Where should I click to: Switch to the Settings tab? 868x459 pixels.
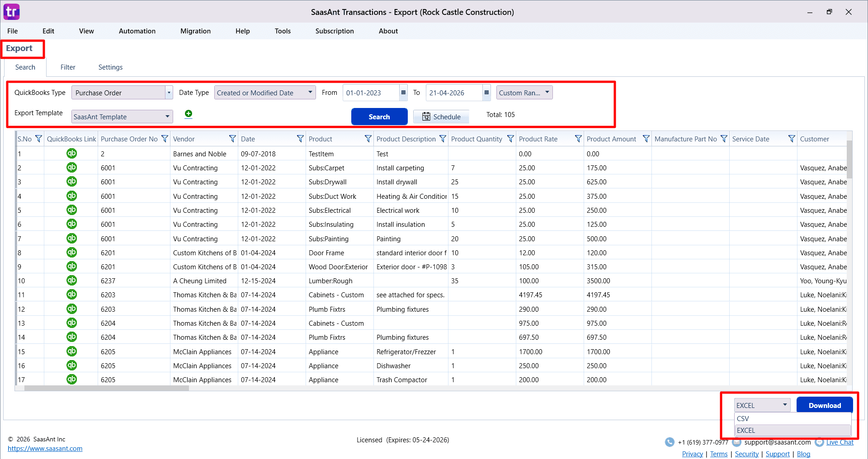pyautogui.click(x=110, y=67)
